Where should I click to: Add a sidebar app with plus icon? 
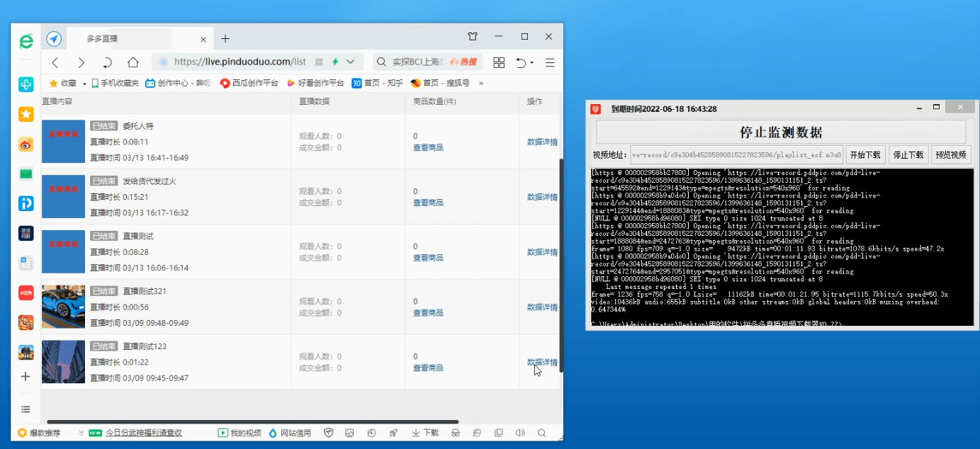[26, 377]
